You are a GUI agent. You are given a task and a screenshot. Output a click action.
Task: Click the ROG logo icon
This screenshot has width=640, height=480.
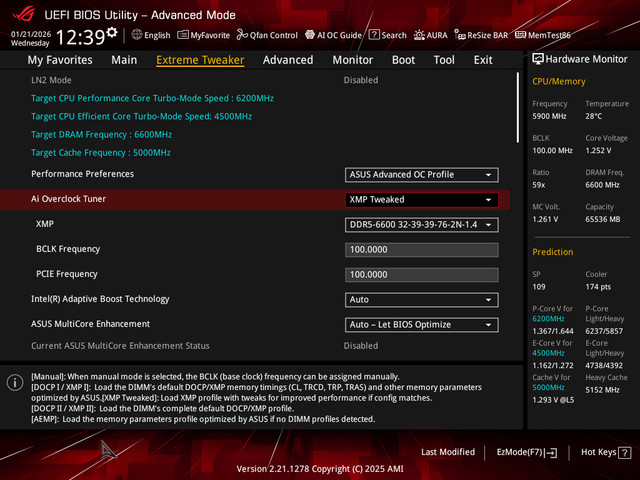coord(24,14)
